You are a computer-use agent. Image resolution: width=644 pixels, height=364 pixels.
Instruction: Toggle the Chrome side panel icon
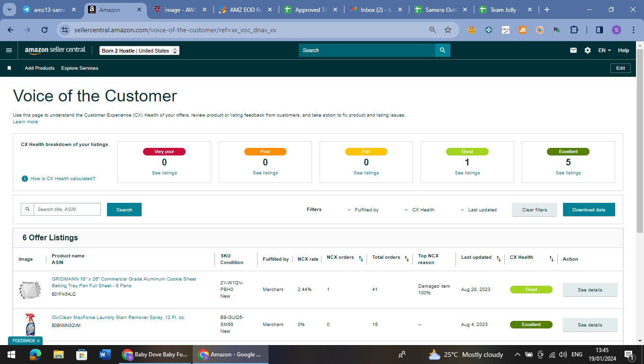pos(599,30)
